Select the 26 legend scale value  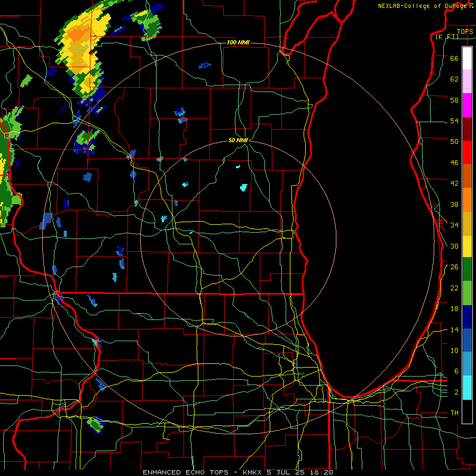(x=454, y=267)
